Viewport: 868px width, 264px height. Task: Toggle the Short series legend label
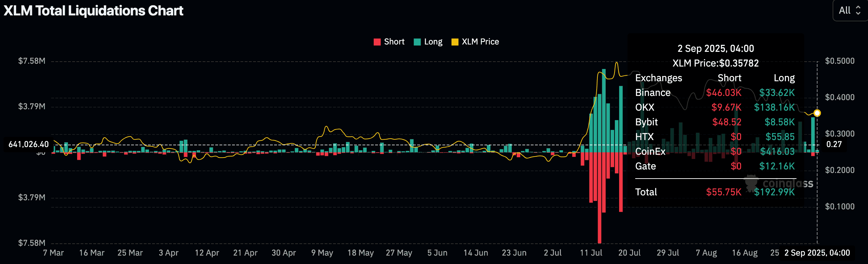coord(394,42)
